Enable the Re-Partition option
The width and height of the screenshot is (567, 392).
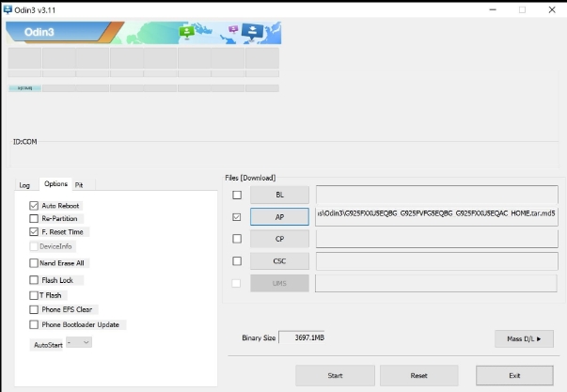click(34, 218)
